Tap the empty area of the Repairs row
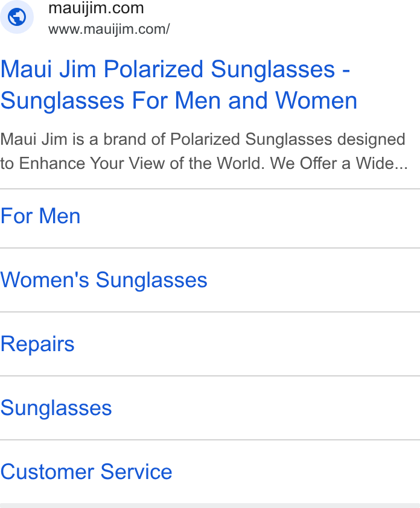The width and height of the screenshot is (420, 508). click(x=247, y=344)
